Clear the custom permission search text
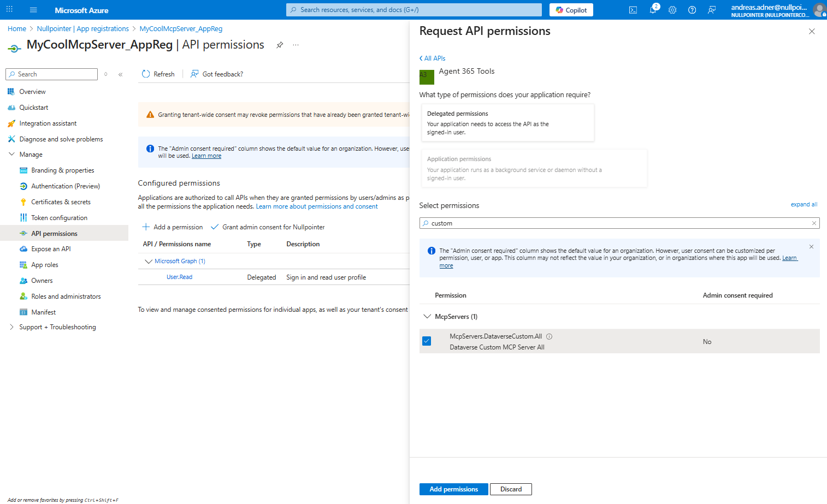Screen dimensions: 827x504 814,223
